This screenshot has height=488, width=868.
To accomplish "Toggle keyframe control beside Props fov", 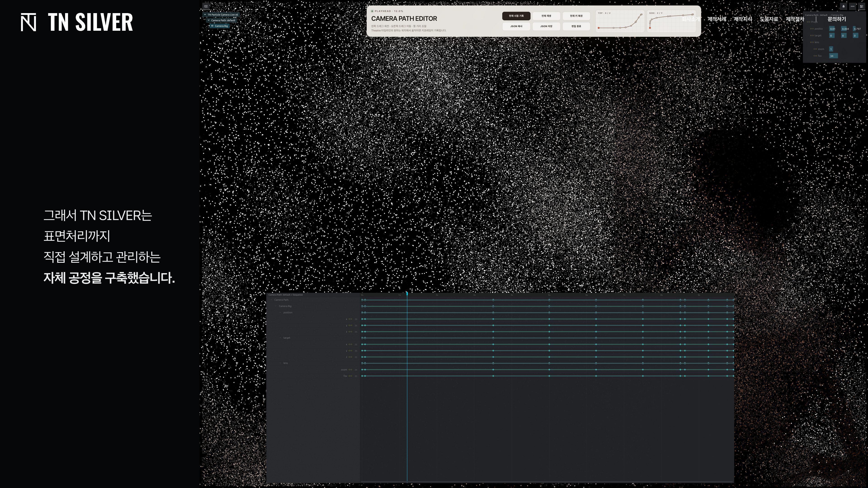I will pyautogui.click(x=815, y=56).
